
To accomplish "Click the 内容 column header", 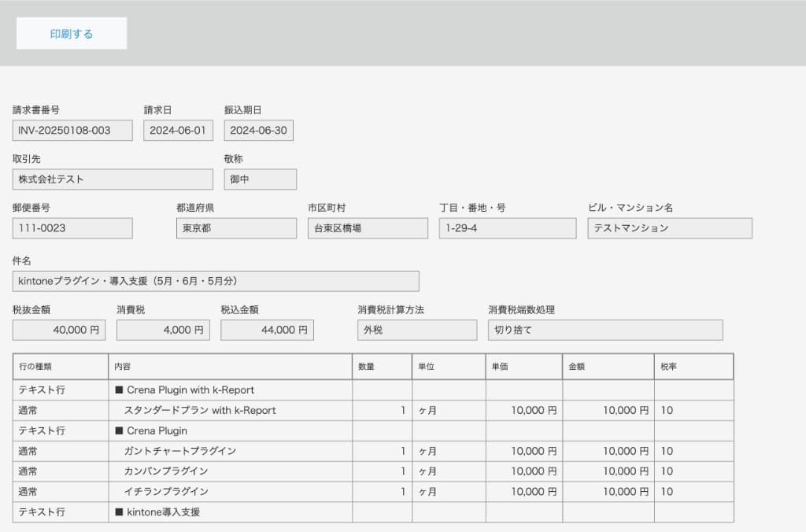I will pos(231,367).
